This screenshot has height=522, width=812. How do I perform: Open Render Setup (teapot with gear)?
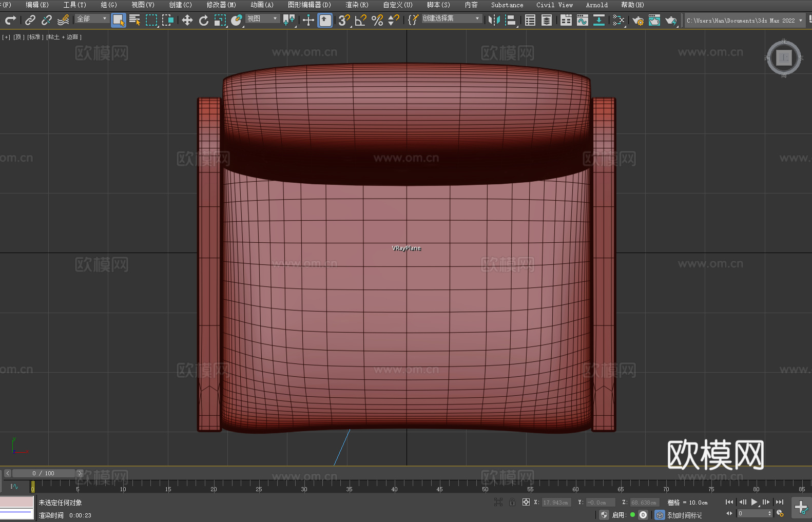pos(638,20)
